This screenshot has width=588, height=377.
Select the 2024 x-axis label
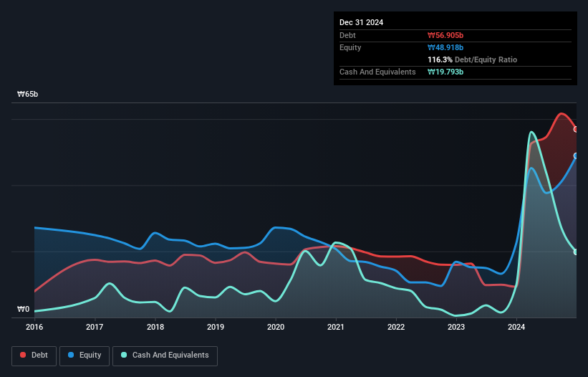tap(516, 327)
